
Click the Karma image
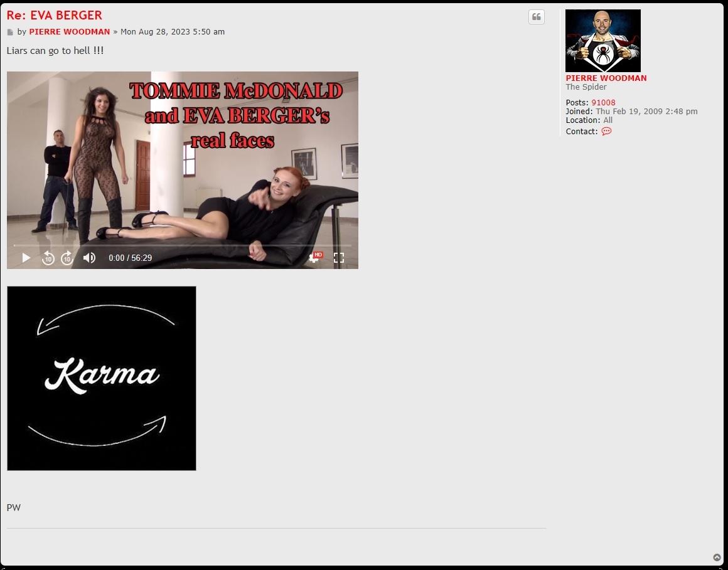click(102, 378)
